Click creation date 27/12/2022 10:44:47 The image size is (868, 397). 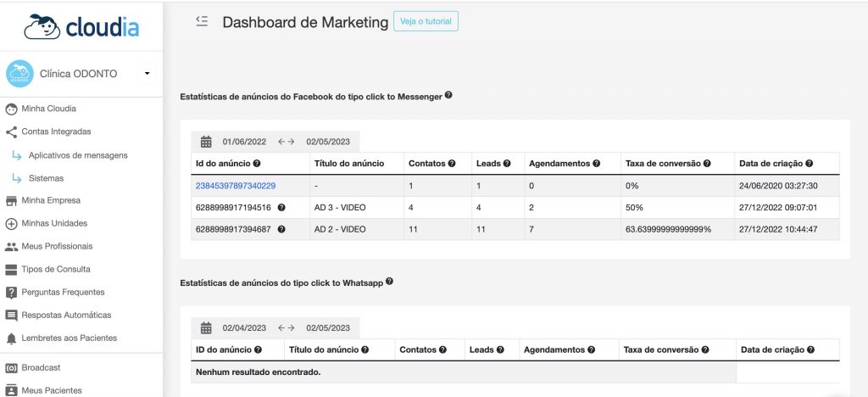pos(778,229)
